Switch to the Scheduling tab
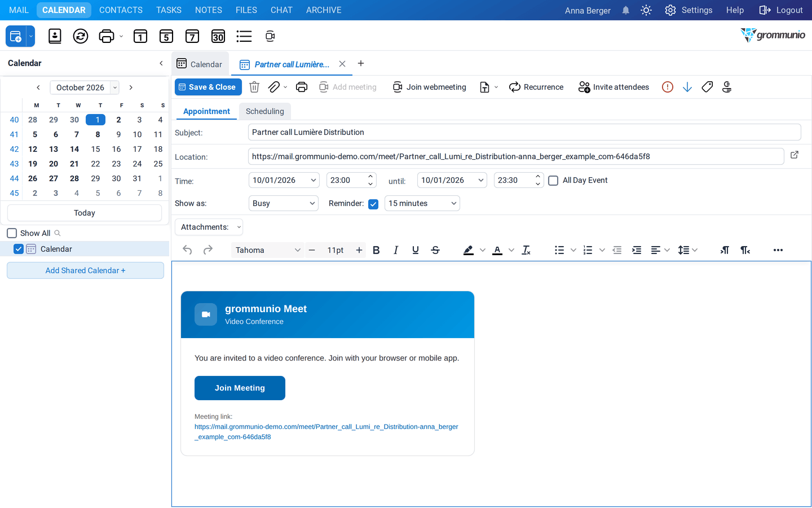Image resolution: width=812 pixels, height=508 pixels. coord(265,111)
